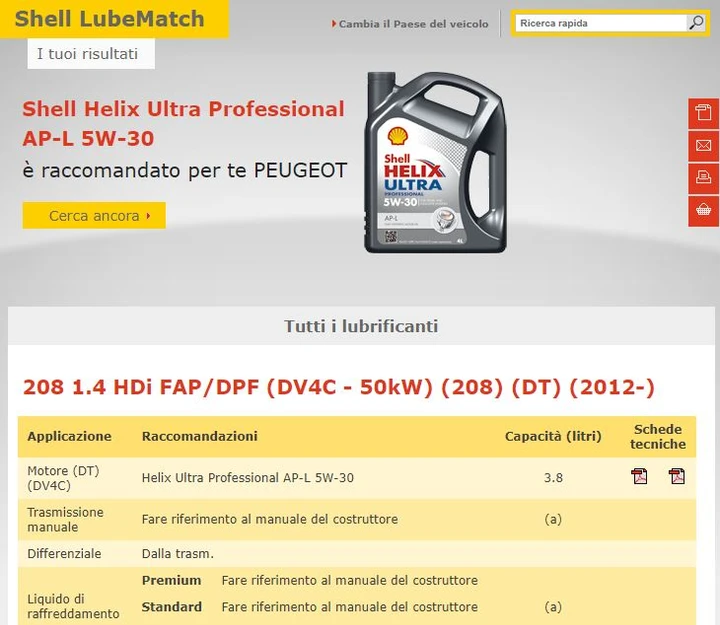Select the I tuoi risultati tab

(91, 54)
